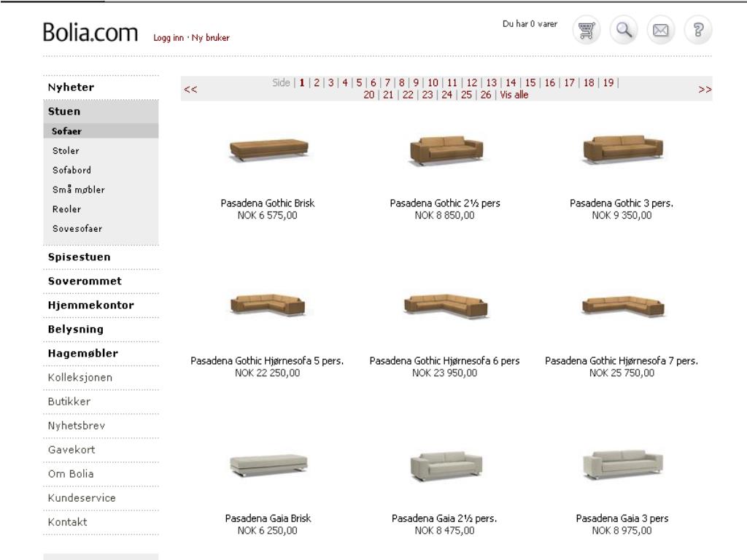
Task: Click the NOK 6 575,00 price
Action: (x=267, y=216)
